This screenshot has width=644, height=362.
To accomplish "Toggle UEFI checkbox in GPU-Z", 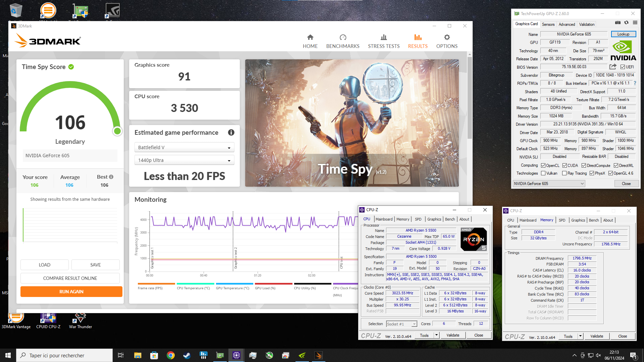I will 623,67.
